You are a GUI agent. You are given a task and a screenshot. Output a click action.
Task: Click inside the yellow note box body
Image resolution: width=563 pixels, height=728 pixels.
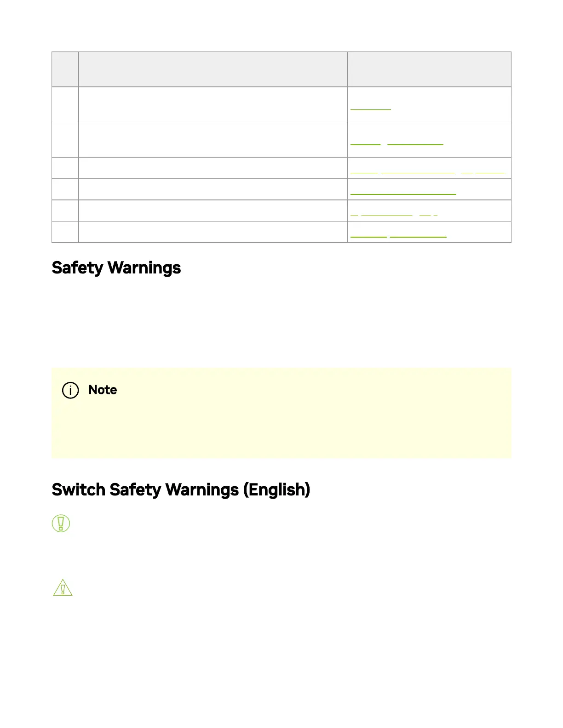click(x=281, y=427)
